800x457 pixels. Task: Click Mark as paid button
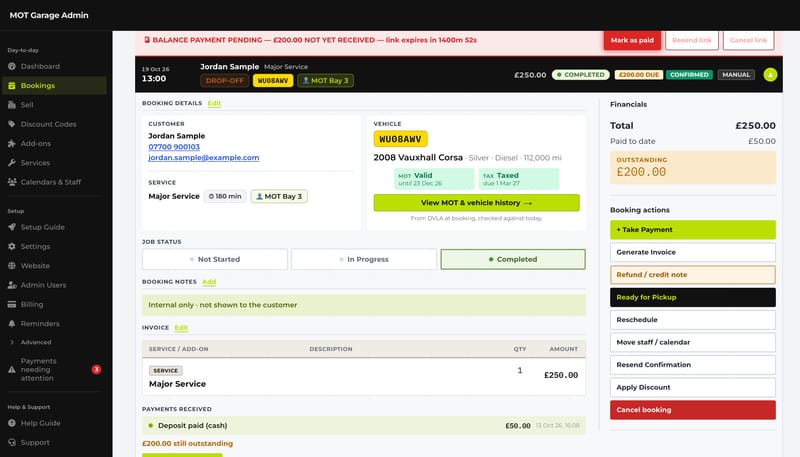click(632, 40)
